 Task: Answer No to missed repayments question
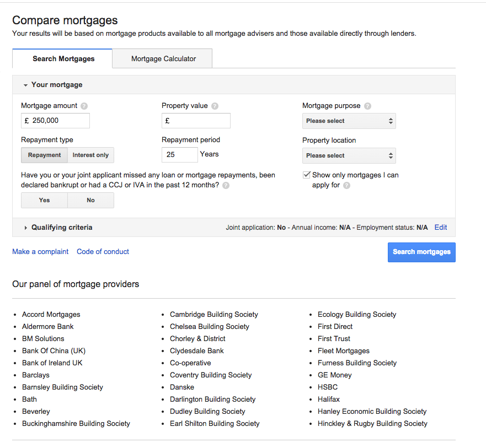90,200
